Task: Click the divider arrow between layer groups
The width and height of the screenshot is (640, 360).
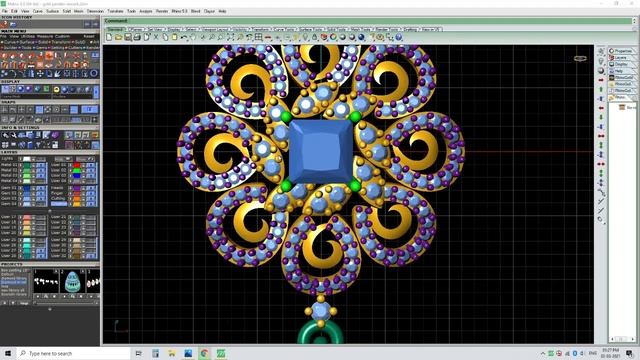Action: point(50,211)
